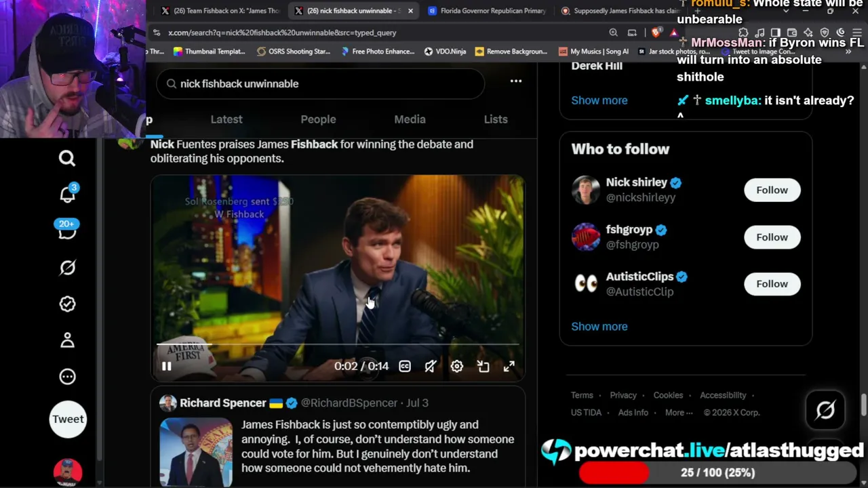This screenshot has height=488, width=868.
Task: Follow Nick shirley
Action: pos(772,190)
